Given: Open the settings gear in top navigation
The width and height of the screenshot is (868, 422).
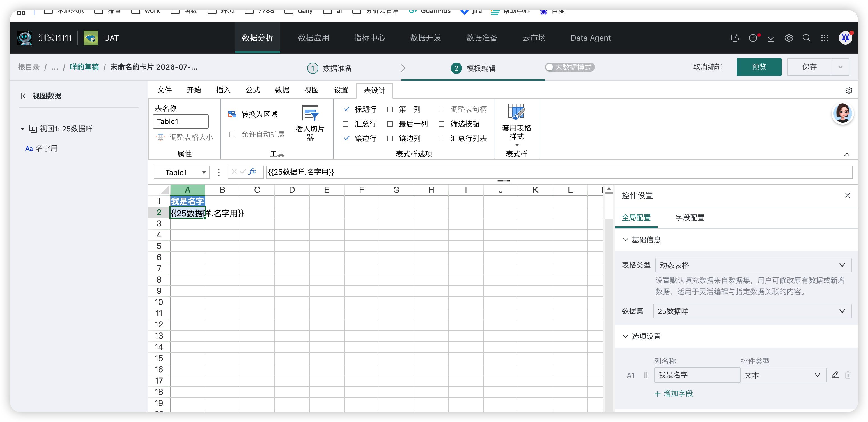Looking at the screenshot, I should coord(789,38).
